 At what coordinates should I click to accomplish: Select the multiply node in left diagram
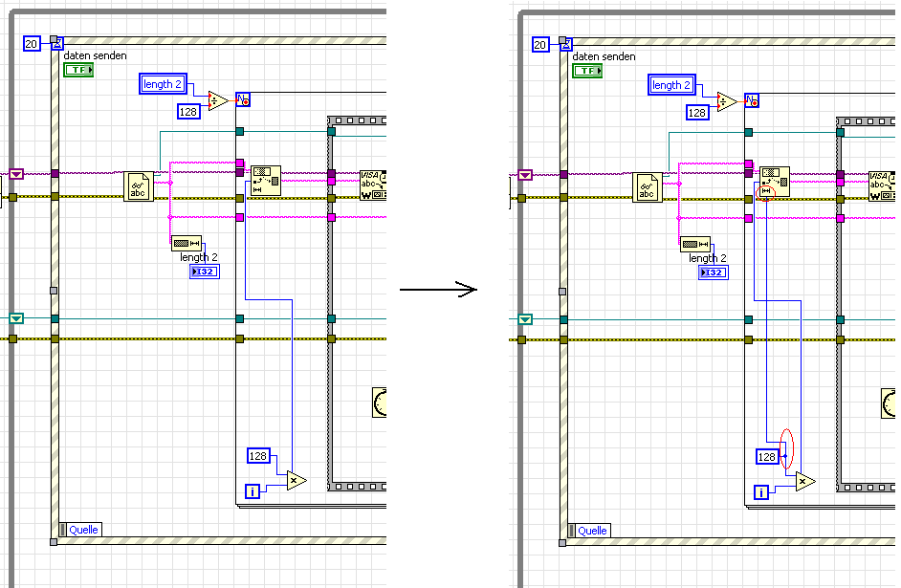297,480
